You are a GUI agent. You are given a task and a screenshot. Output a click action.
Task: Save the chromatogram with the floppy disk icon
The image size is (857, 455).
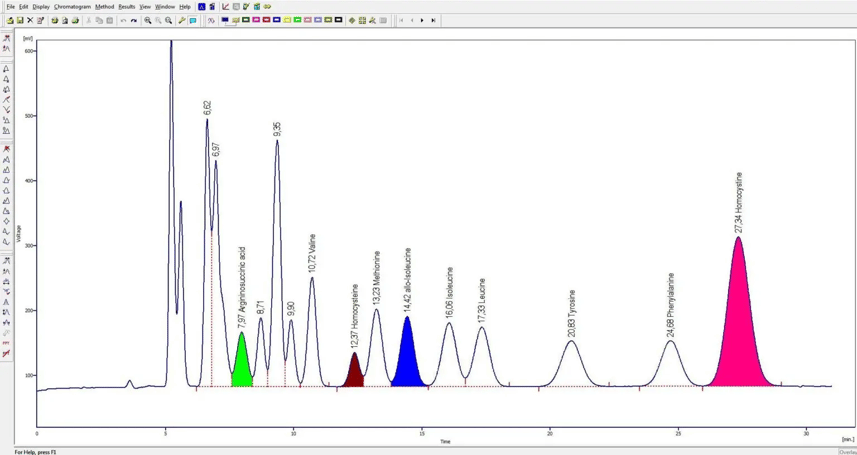(20, 20)
